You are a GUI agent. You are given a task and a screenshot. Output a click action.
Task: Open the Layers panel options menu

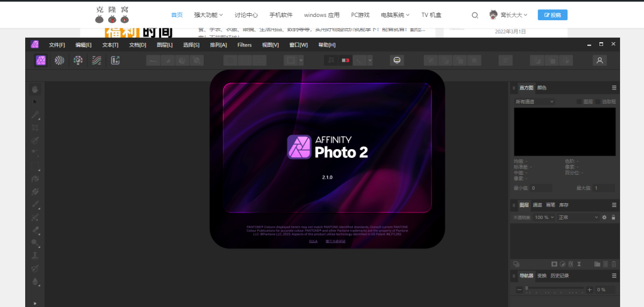[x=614, y=204]
